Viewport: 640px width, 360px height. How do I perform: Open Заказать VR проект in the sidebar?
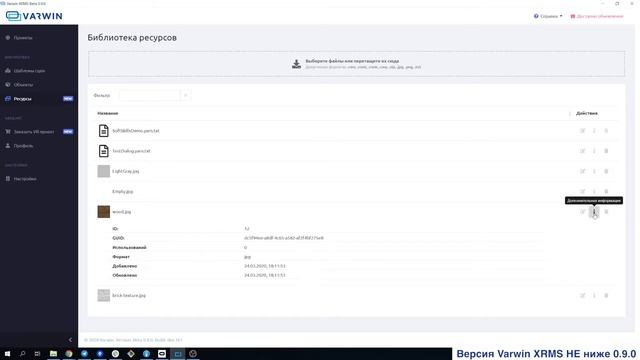(x=33, y=132)
